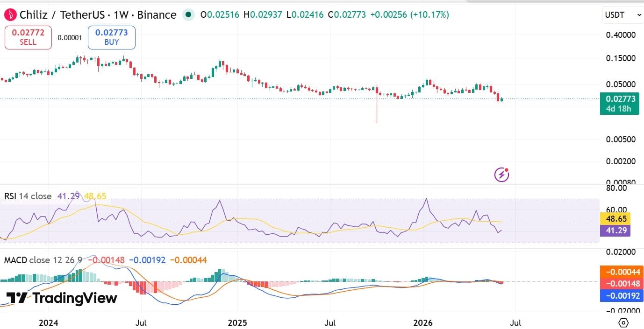Click the BUY 0.02773 button
The width and height of the screenshot is (644, 329).
coord(112,37)
